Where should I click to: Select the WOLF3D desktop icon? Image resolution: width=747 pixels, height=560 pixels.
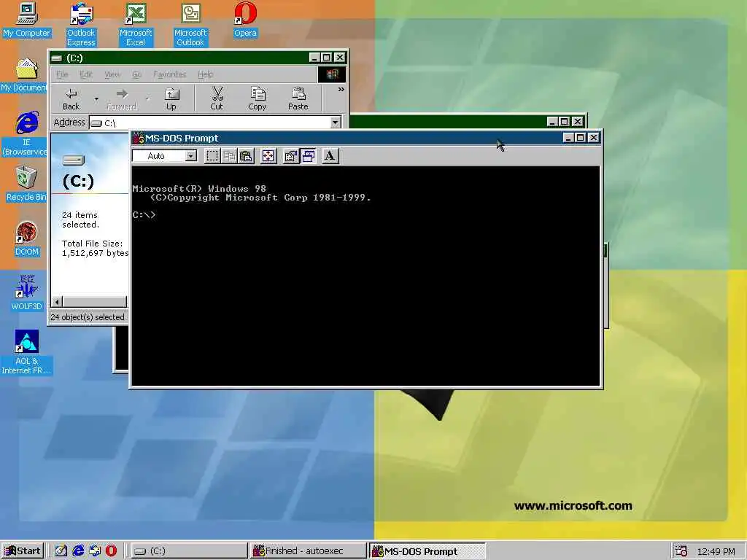click(27, 293)
